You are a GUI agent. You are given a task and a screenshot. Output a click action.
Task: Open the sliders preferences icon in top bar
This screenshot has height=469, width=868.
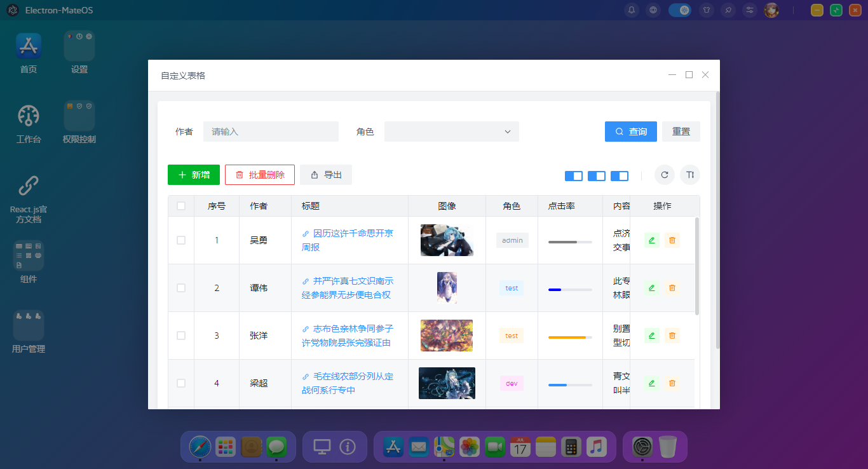[x=749, y=10]
